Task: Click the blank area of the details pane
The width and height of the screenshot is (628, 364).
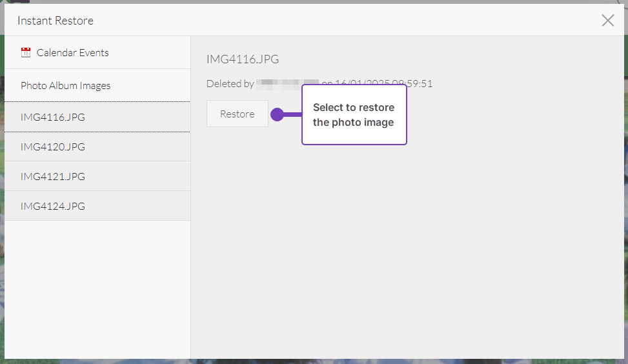Action: coord(407,258)
